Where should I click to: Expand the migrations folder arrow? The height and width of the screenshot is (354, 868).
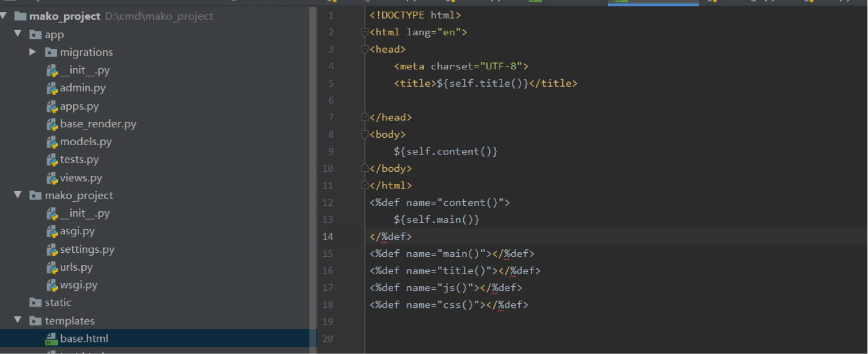33,52
